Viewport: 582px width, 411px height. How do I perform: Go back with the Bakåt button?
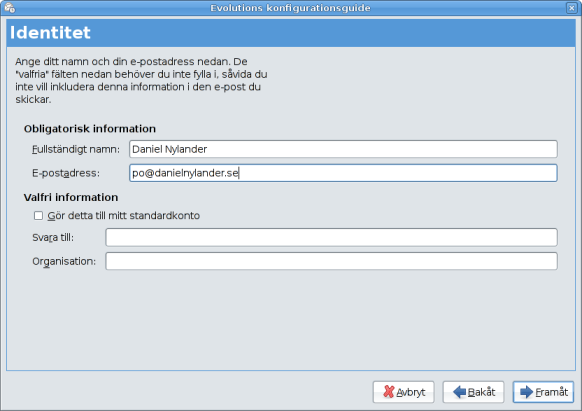(473, 392)
